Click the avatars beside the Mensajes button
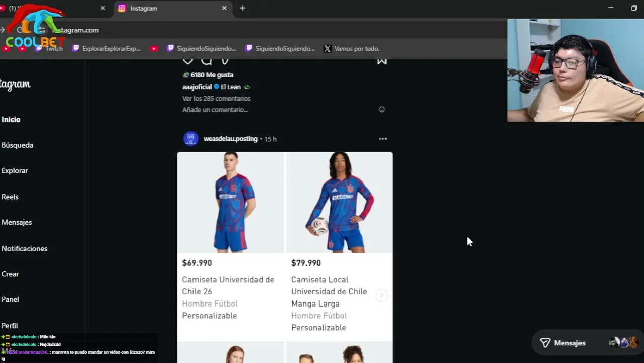The image size is (644, 363). 623,343
